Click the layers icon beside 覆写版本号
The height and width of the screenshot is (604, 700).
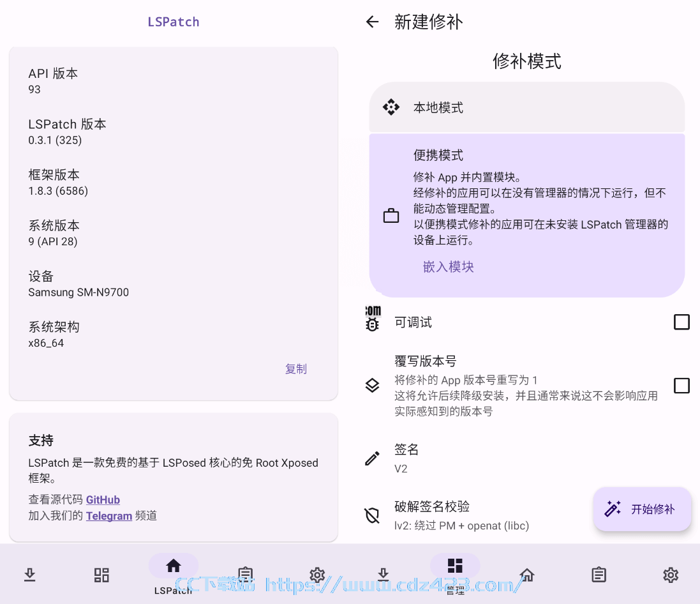372,385
